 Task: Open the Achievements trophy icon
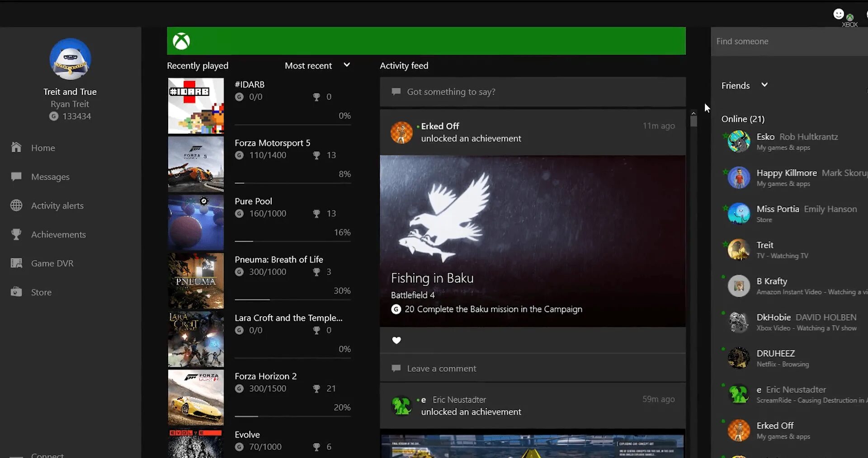click(16, 234)
